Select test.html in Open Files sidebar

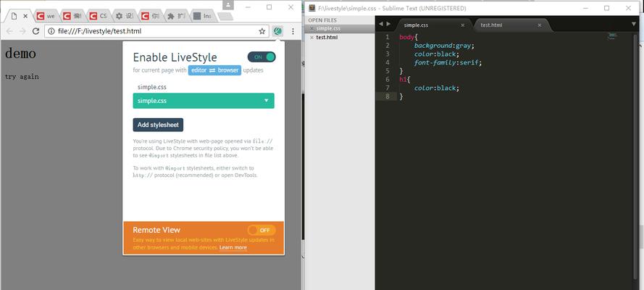click(x=327, y=38)
